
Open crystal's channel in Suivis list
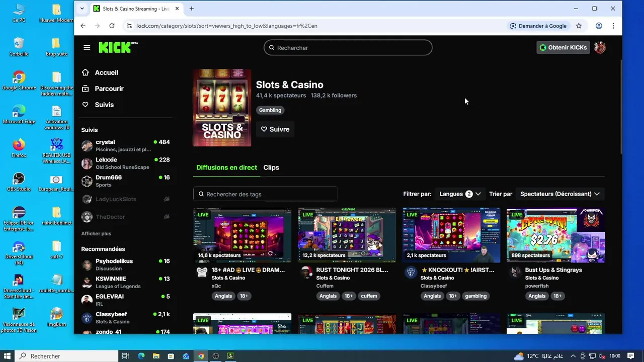coord(126,146)
